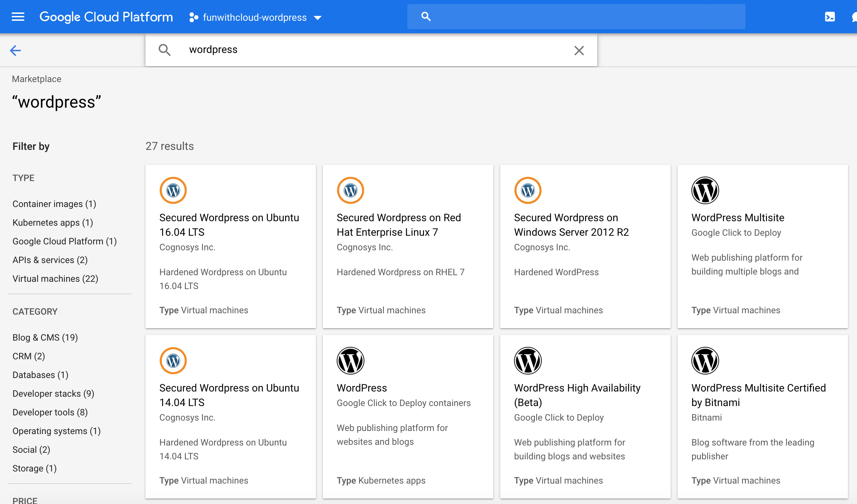
Task: Open Secured Wordpress on Red Hat listing
Action: tap(399, 225)
